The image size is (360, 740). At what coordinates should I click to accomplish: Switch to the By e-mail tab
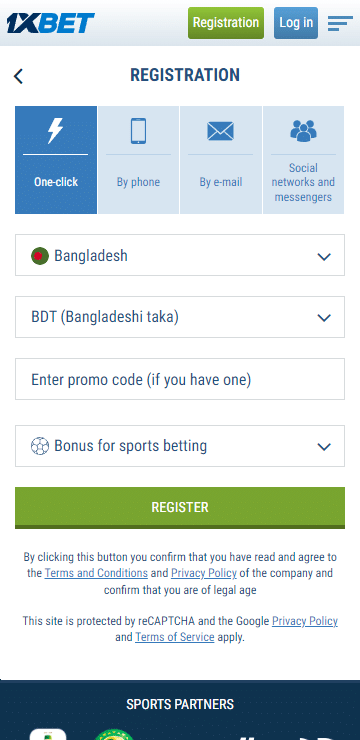220,160
